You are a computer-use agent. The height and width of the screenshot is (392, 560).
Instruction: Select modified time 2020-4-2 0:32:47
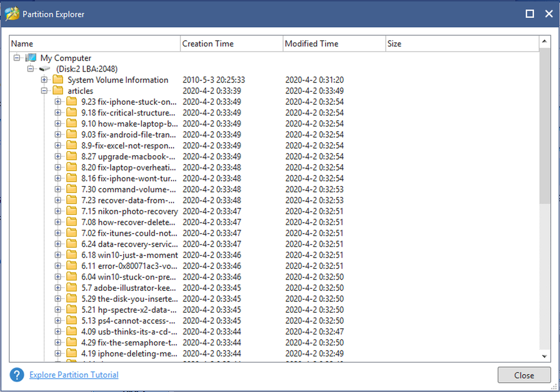315,332
